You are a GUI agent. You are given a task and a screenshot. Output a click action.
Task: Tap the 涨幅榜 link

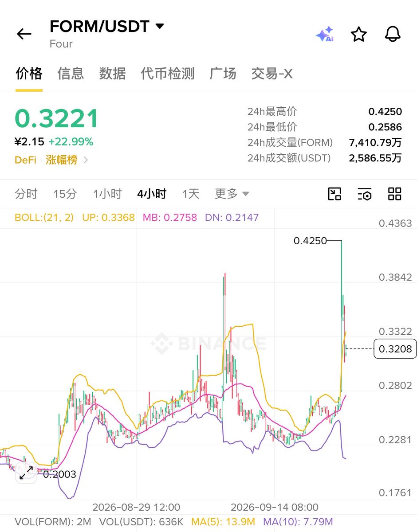point(61,160)
